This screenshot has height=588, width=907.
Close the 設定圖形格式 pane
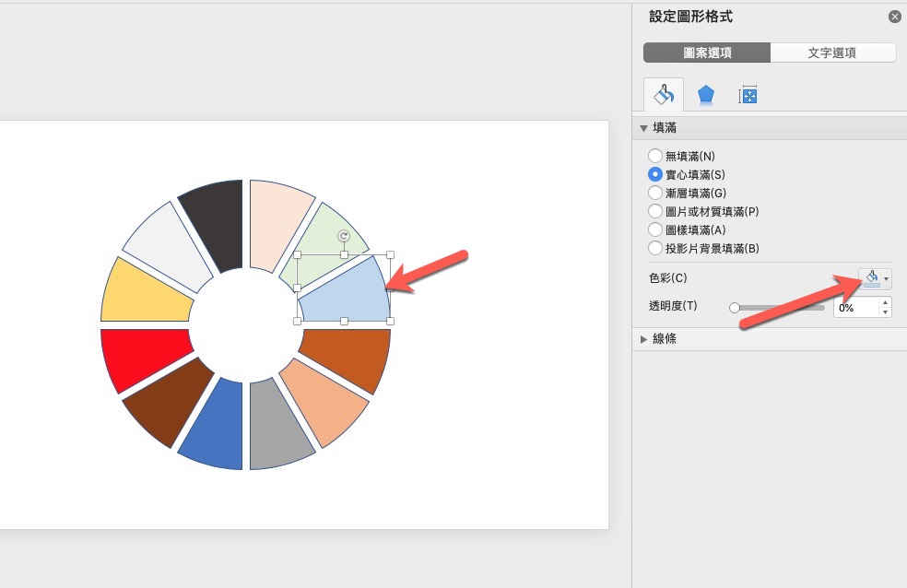[894, 17]
